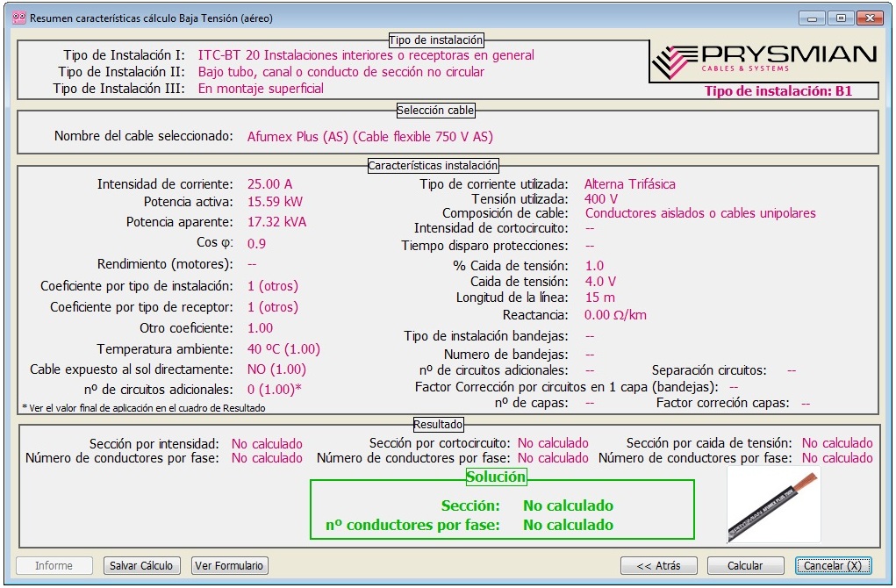Click the 'Tipo de instalación' group title at top

pyautogui.click(x=436, y=40)
